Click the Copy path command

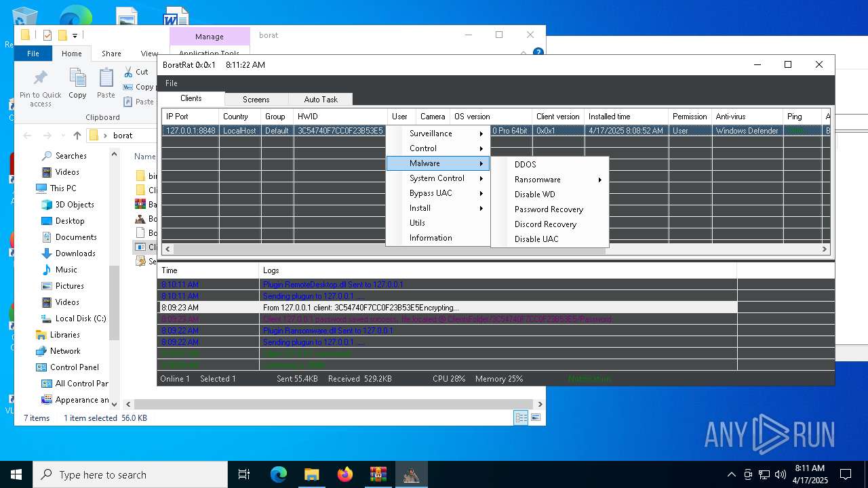click(138, 87)
